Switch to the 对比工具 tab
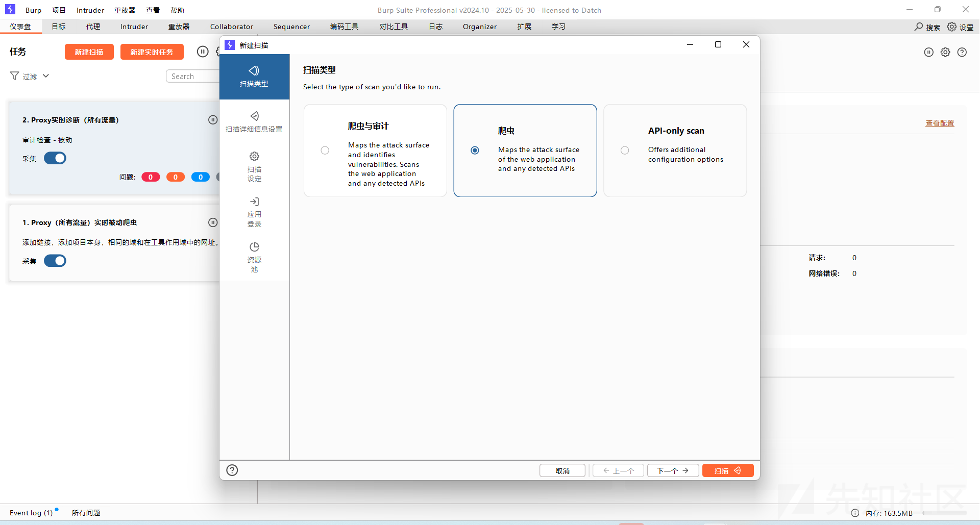Viewport: 980px width, 525px height. coord(394,27)
